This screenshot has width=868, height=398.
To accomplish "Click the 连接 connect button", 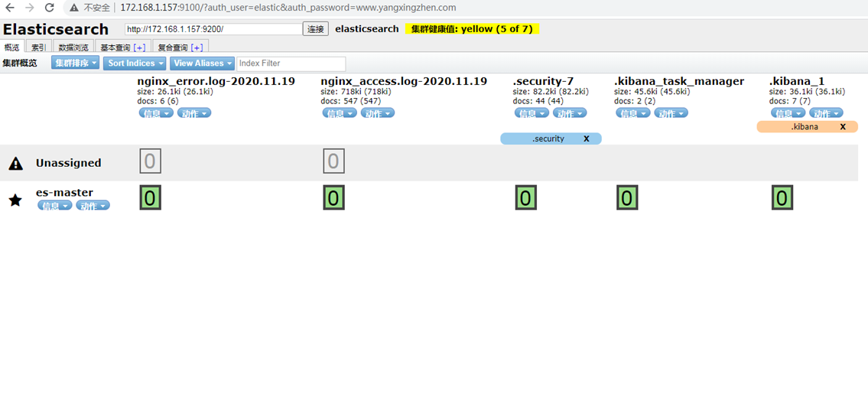I will tap(316, 29).
